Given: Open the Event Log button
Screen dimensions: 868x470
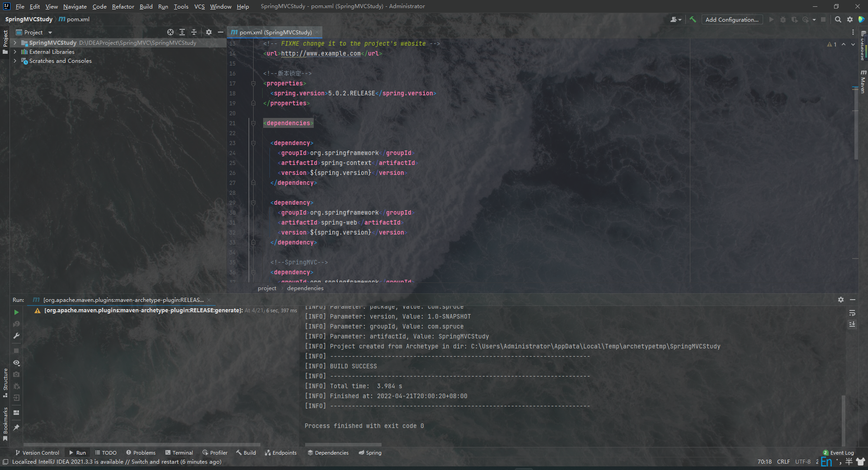Looking at the screenshot, I should tap(839, 452).
